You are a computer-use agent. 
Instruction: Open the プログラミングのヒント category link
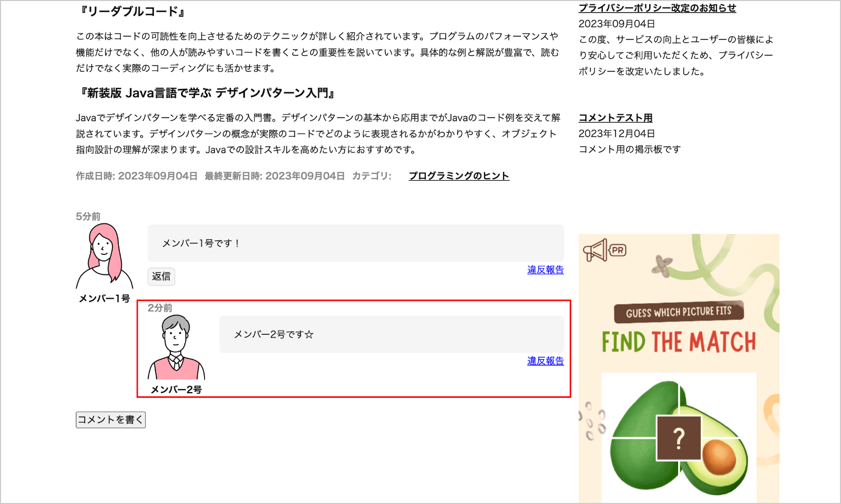click(x=459, y=176)
